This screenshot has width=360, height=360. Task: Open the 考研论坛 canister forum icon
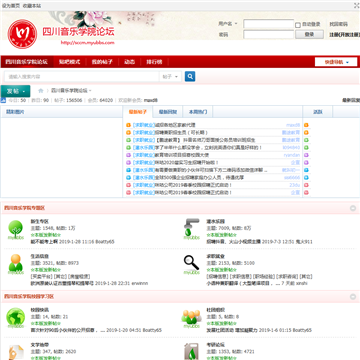pos(191,352)
